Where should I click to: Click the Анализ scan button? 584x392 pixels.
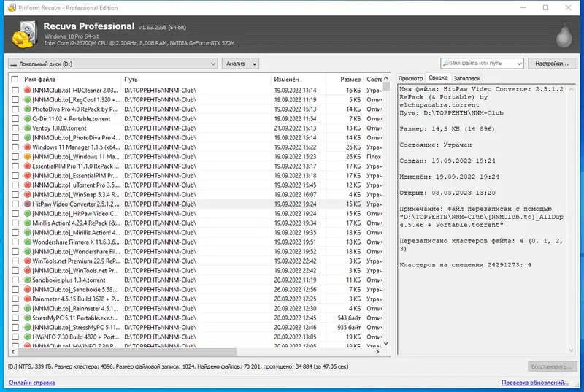(x=236, y=64)
